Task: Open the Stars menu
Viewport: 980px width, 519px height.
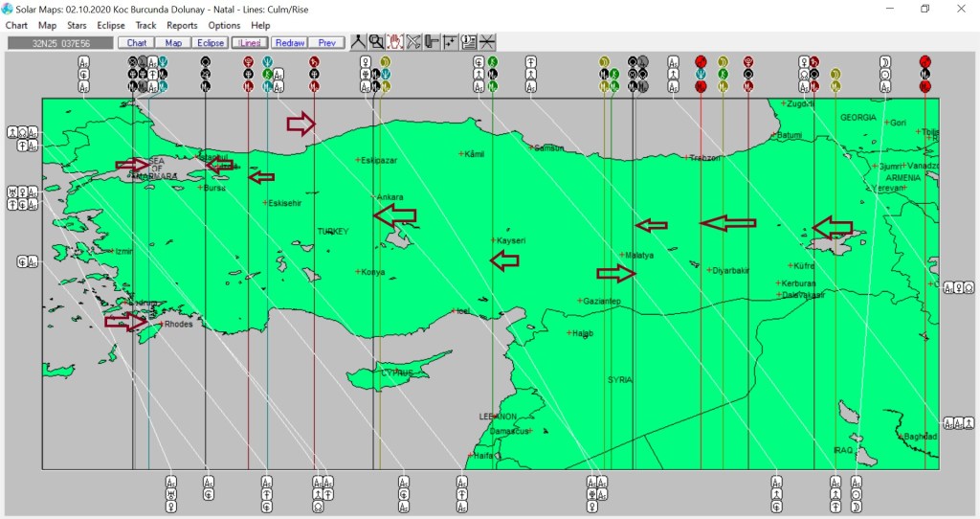Action: point(77,25)
